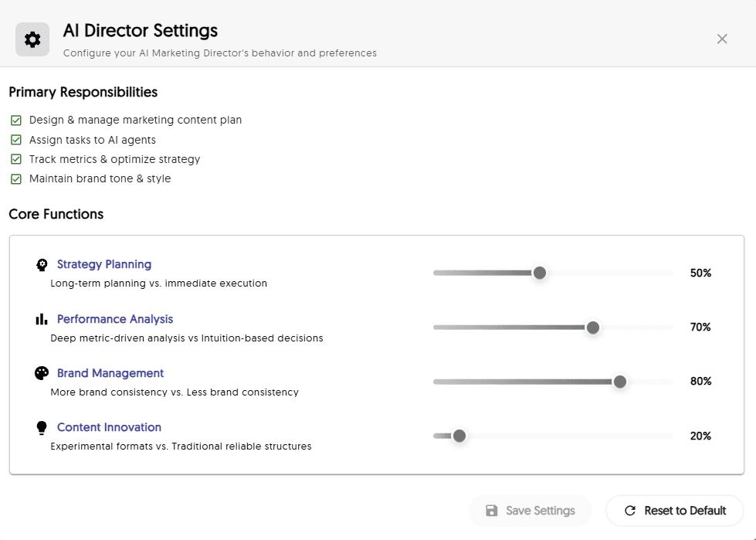This screenshot has width=756, height=540.
Task: Click the Content Innovation lightbulb icon
Action: tap(42, 427)
